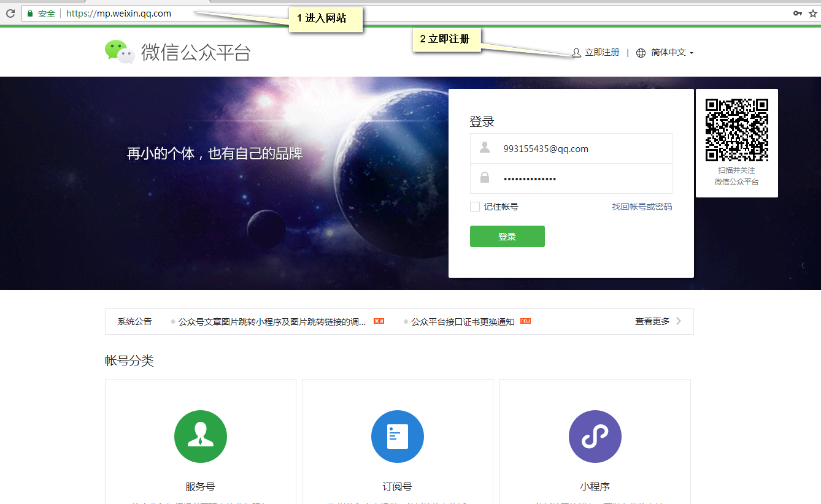Focus the account email input field

[x=571, y=148]
